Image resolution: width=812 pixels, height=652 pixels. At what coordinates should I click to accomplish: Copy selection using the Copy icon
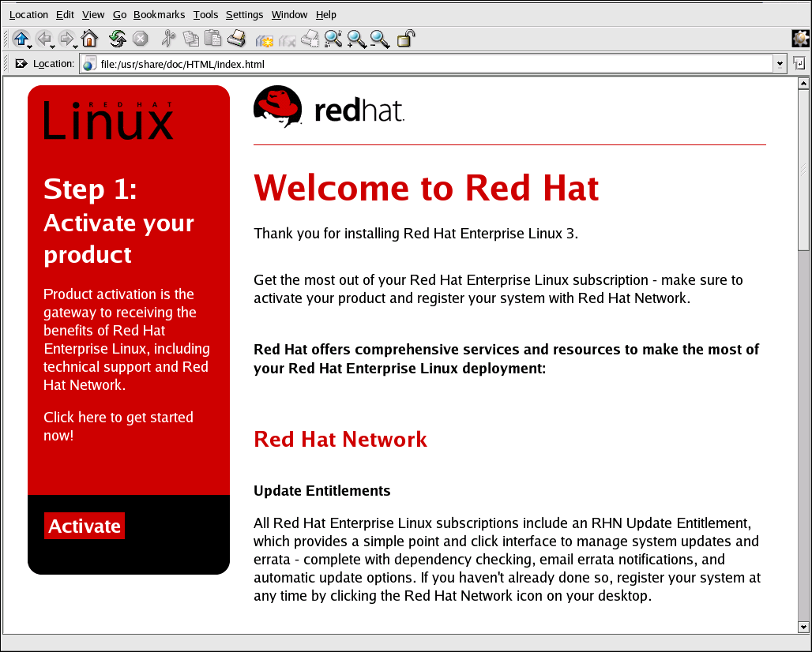[190, 38]
